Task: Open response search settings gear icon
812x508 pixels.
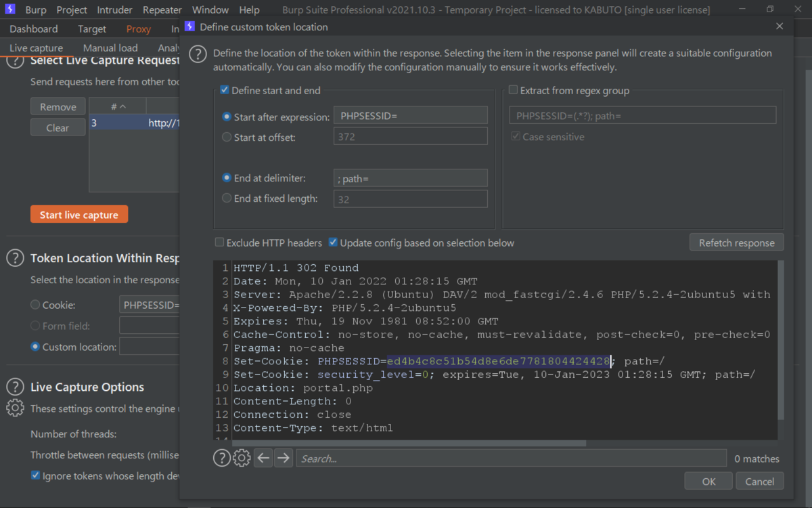Action: pos(242,458)
